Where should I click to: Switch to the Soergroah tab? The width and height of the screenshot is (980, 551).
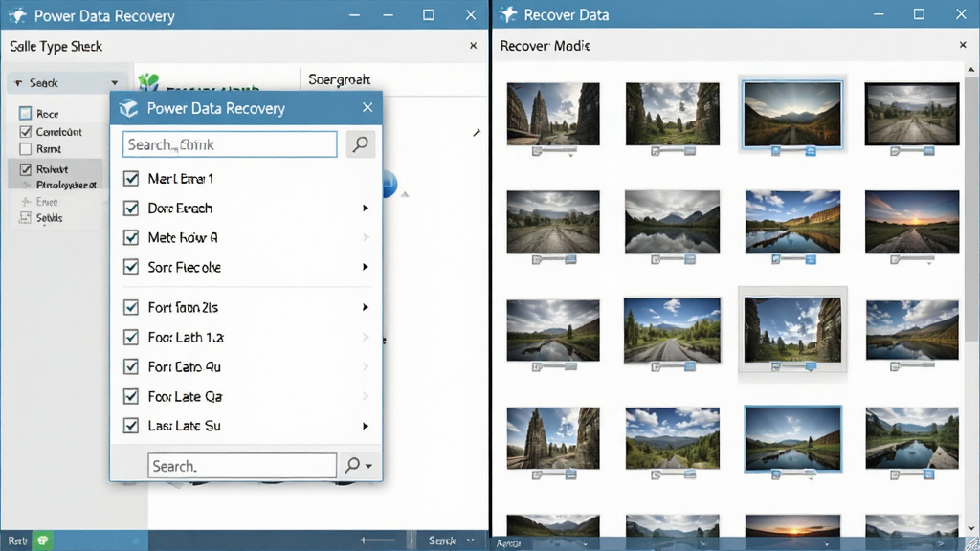340,80
